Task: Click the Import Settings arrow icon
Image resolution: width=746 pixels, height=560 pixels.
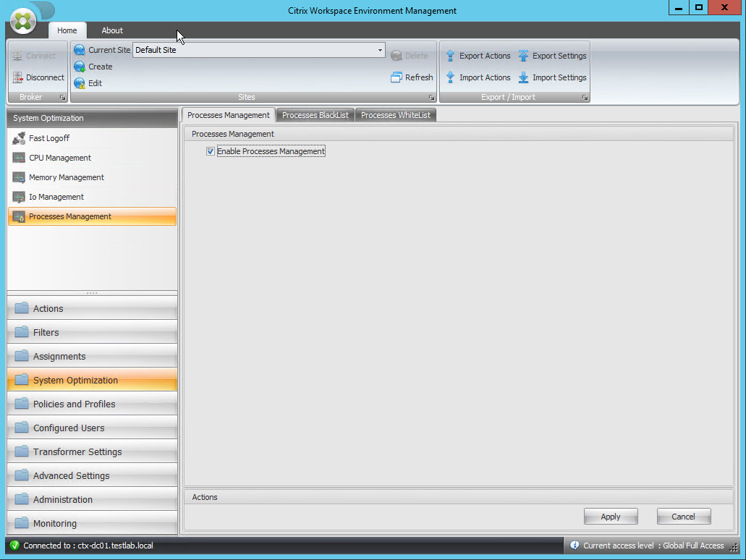Action: (x=523, y=77)
